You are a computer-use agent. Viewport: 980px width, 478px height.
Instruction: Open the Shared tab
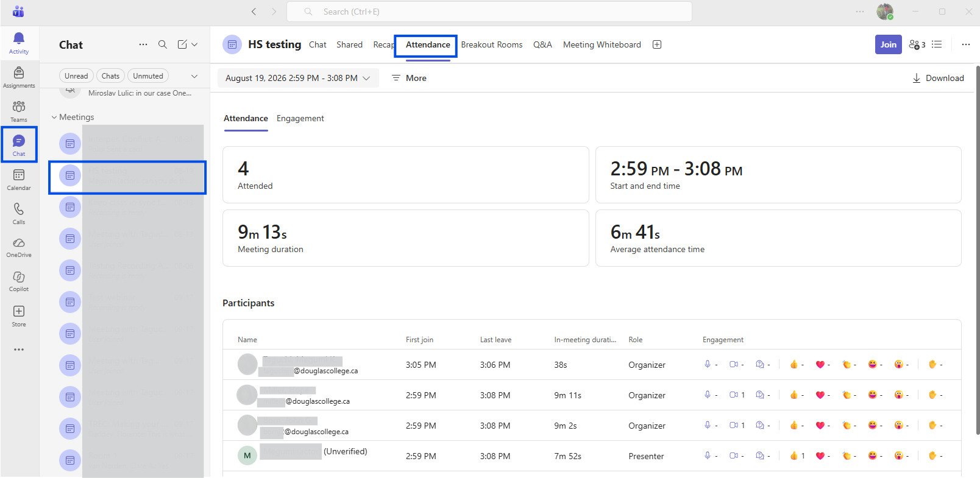[349, 44]
